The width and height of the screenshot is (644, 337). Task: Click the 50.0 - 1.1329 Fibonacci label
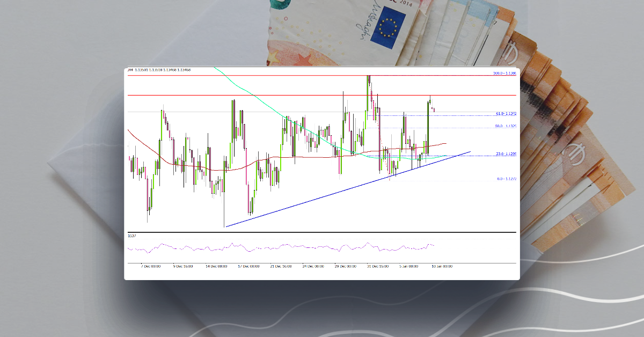point(503,126)
